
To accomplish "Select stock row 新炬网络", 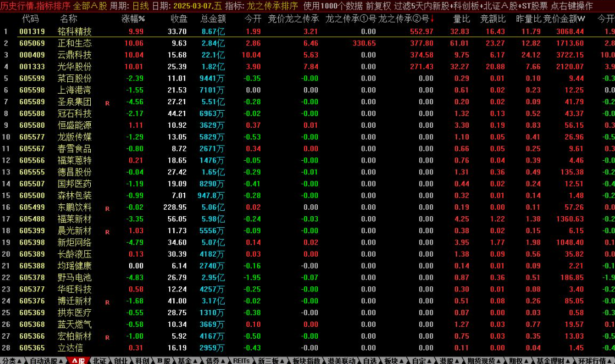I will (x=308, y=243).
